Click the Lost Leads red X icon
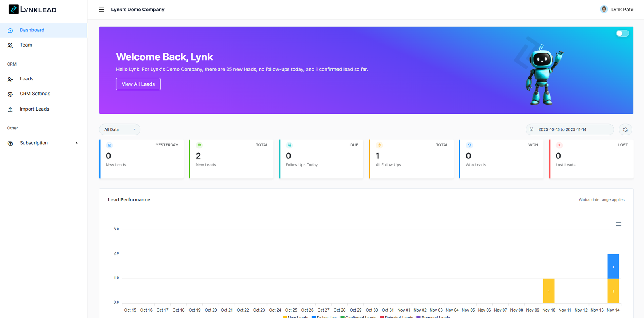The width and height of the screenshot is (644, 318). pyautogui.click(x=559, y=145)
